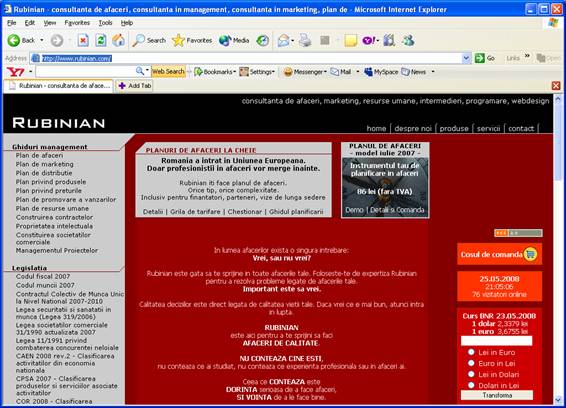Open the Favorites menu
Viewport: 566px width, 408px height.
pos(77,23)
